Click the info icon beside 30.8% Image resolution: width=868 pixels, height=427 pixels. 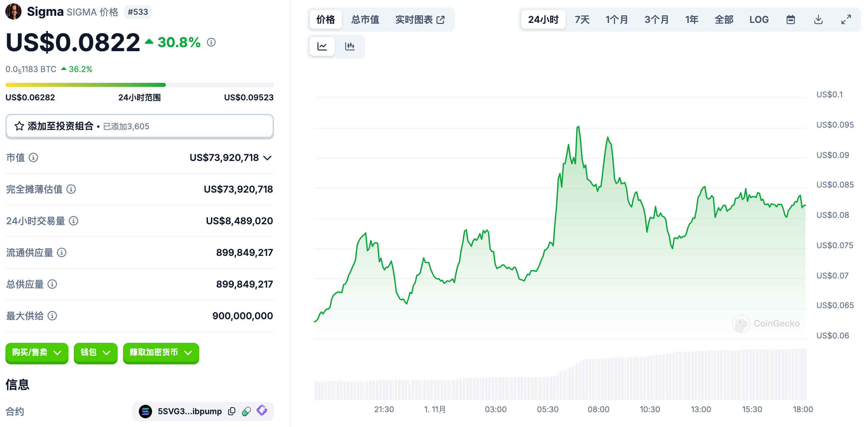pyautogui.click(x=211, y=42)
